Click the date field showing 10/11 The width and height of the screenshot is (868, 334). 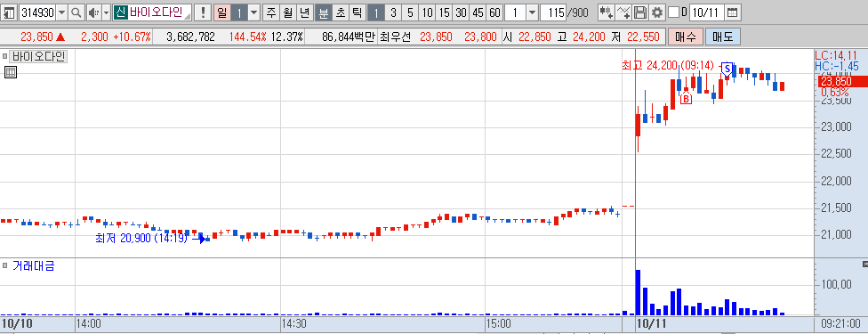click(706, 12)
